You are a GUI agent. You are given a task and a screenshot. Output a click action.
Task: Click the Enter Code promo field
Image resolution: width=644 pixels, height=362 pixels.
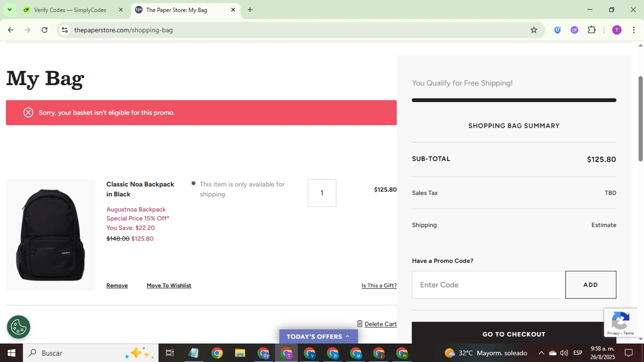488,285
